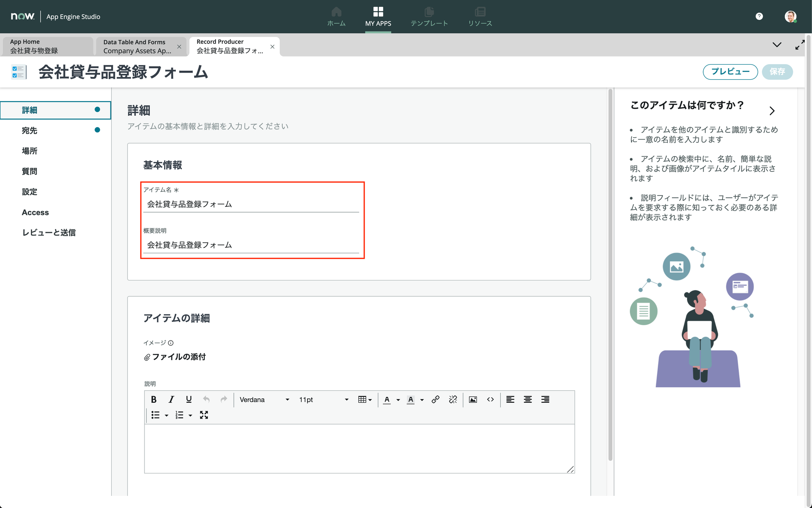Select 宛先 in the left sidebar

[56, 130]
